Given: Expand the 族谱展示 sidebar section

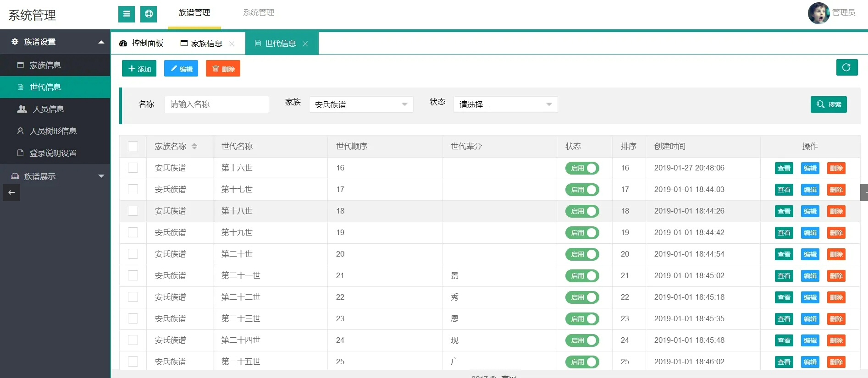Looking at the screenshot, I should pyautogui.click(x=55, y=176).
